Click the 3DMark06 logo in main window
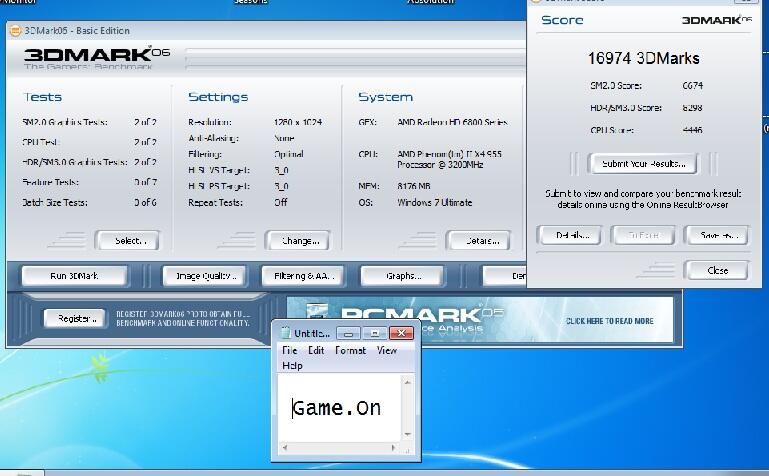The image size is (769, 476). click(x=97, y=58)
